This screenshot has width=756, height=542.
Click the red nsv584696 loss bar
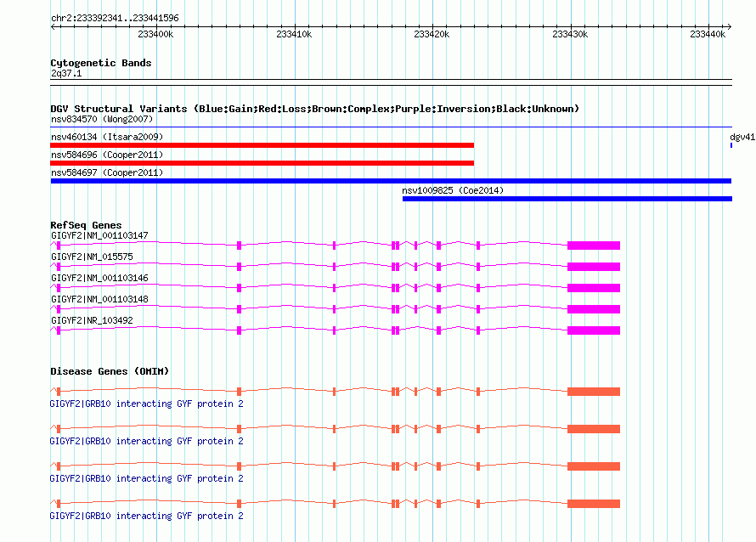262,163
